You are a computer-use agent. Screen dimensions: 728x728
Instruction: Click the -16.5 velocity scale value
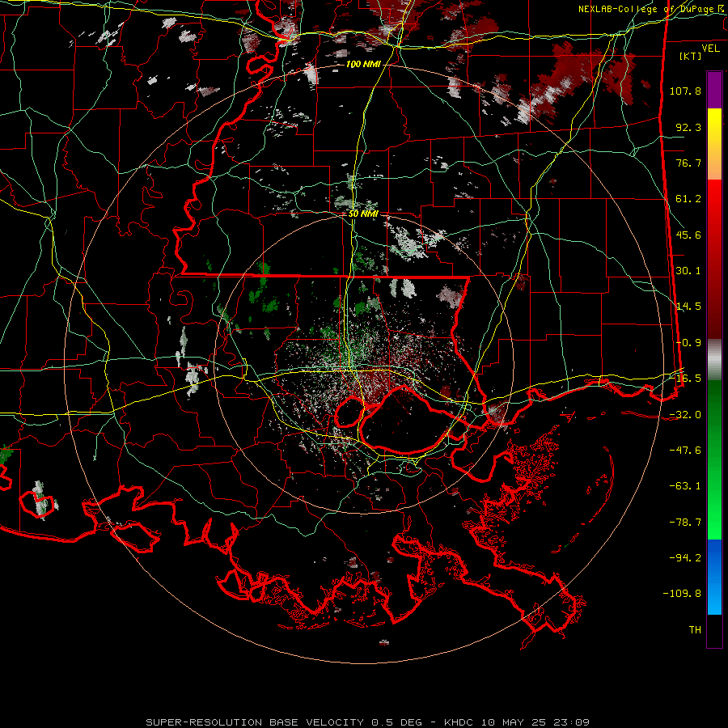[x=685, y=379]
